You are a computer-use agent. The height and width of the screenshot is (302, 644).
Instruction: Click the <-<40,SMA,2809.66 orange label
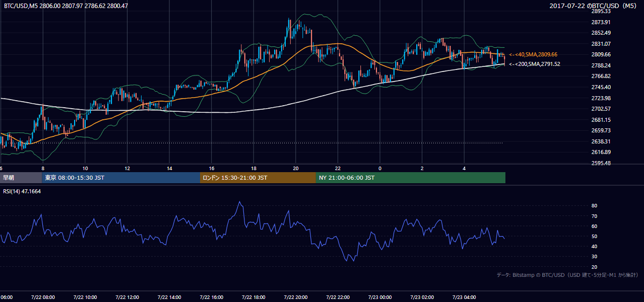[533, 54]
